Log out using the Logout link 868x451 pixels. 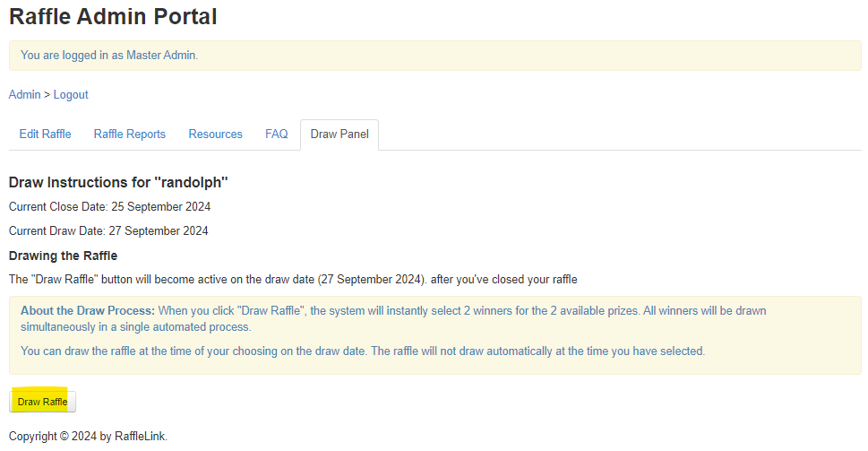pos(71,95)
